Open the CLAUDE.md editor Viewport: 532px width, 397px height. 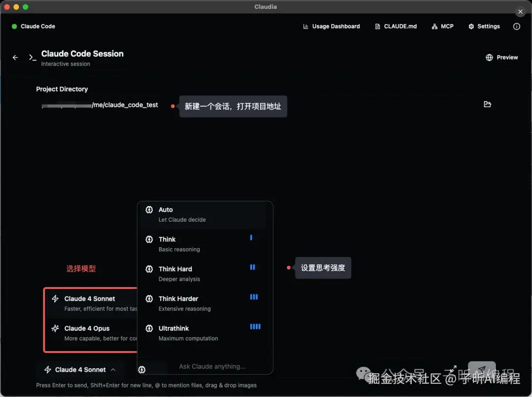(x=396, y=26)
